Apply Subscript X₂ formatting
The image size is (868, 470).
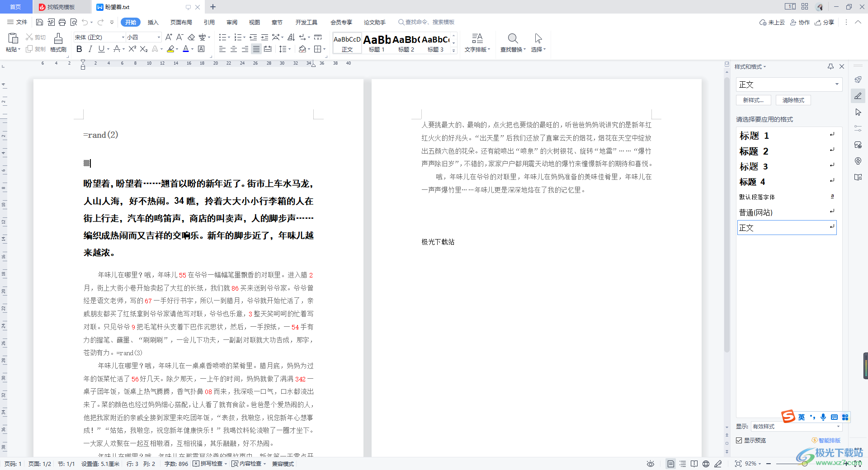(144, 49)
